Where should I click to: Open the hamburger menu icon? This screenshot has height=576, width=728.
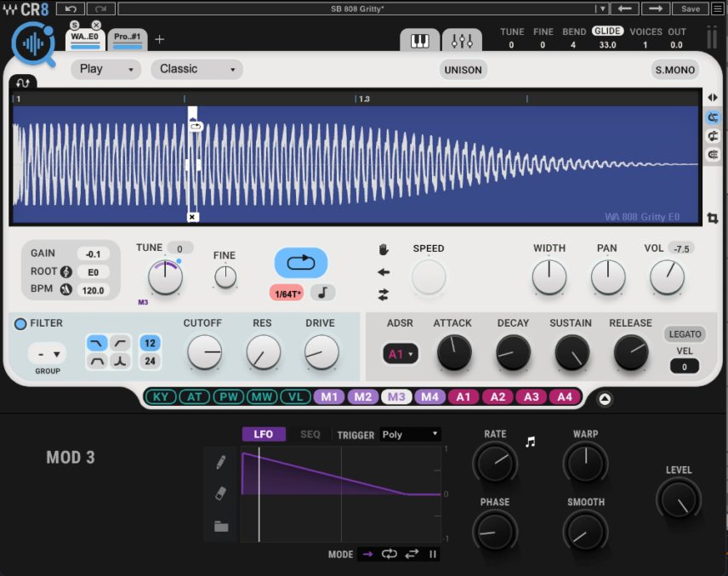718,9
